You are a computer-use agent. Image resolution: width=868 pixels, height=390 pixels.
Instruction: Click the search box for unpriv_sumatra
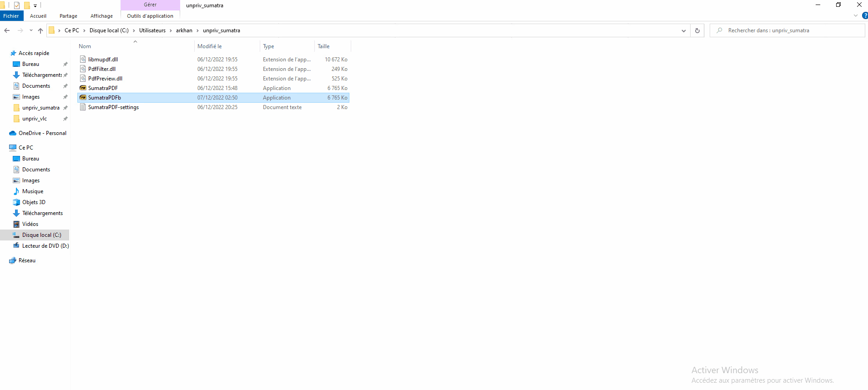point(787,30)
